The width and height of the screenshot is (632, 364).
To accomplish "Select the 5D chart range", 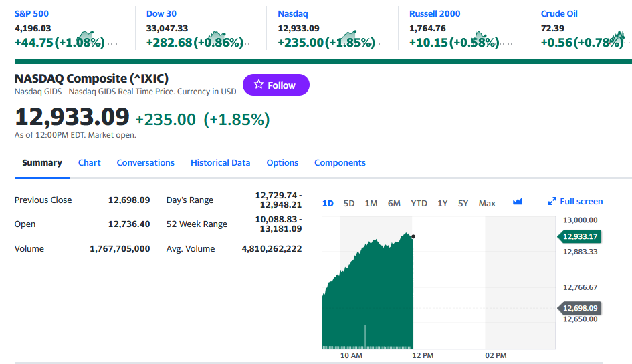I will pyautogui.click(x=349, y=203).
